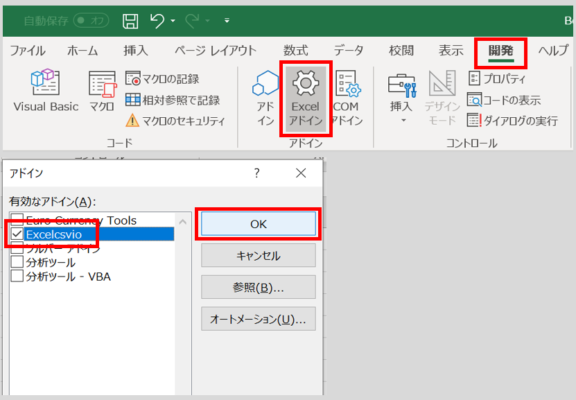
Task: Close the アドイン dialog
Action: click(x=301, y=173)
